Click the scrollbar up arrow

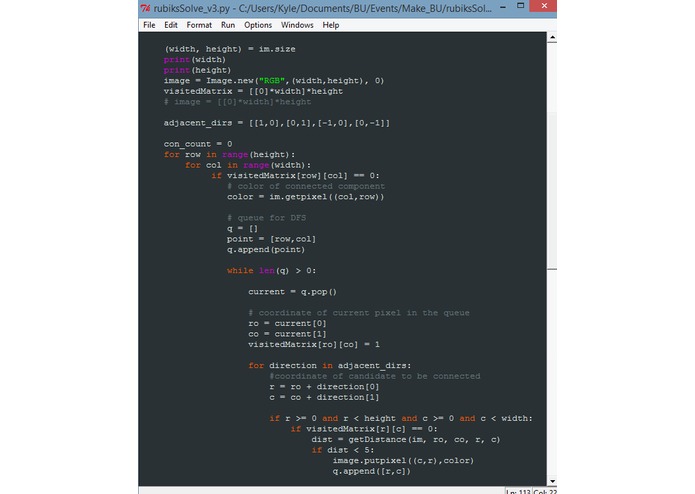(552, 38)
